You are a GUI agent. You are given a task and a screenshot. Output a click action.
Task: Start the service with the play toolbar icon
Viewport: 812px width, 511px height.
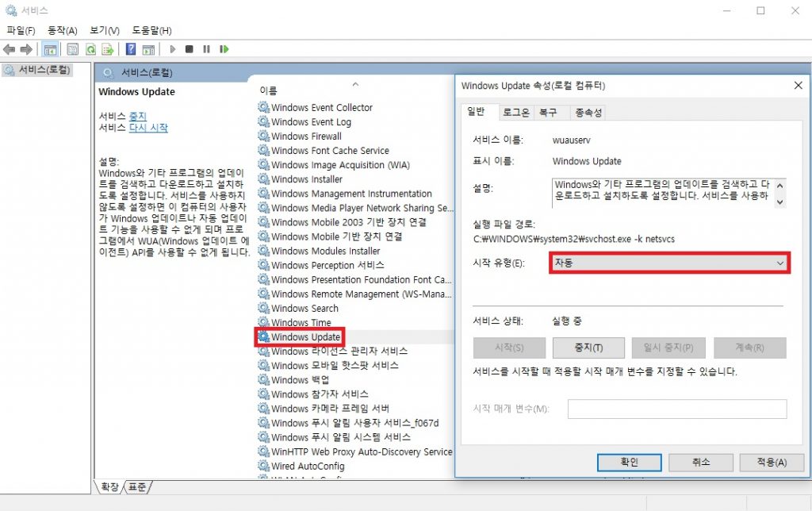[172, 49]
